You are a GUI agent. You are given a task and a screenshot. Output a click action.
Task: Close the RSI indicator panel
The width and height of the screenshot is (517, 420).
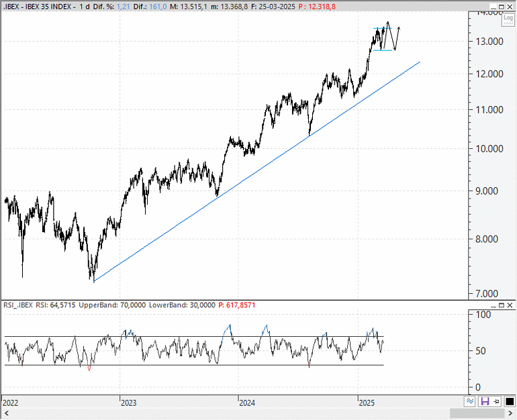click(510, 305)
